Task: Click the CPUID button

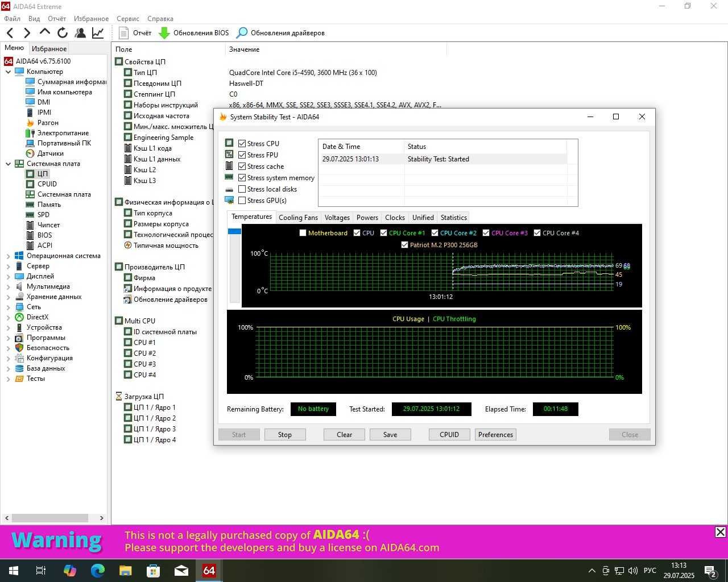Action: 449,435
